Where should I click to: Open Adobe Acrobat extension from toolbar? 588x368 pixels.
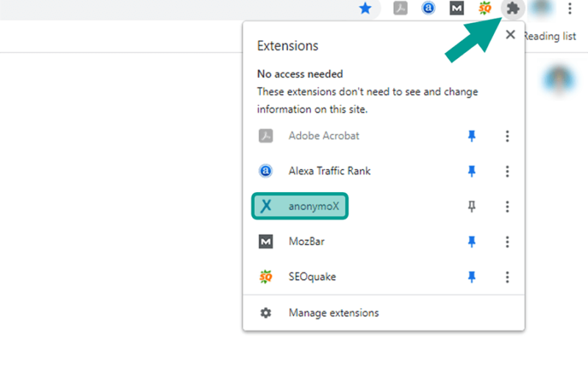pyautogui.click(x=400, y=8)
